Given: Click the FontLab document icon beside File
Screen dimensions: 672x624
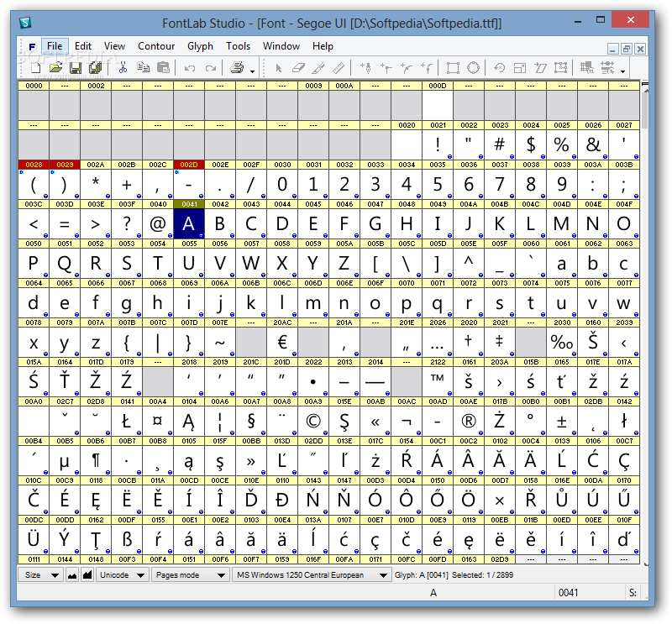Looking at the screenshot, I should click(x=32, y=47).
